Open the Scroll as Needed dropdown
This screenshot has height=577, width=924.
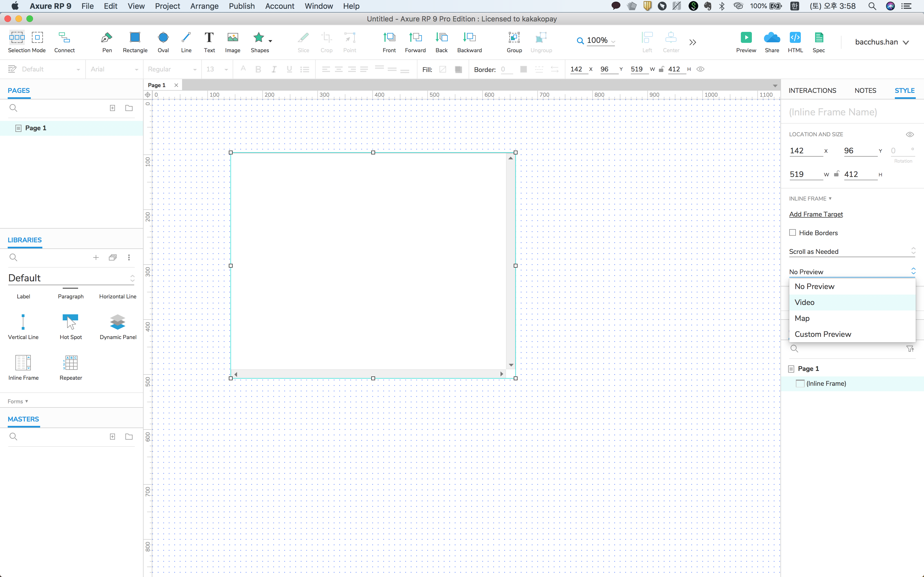tap(852, 251)
